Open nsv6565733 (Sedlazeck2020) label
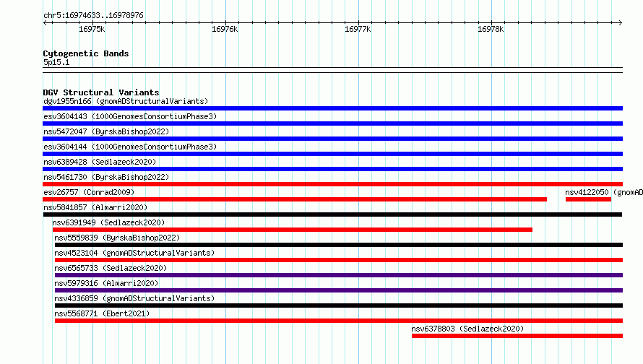 coord(111,268)
